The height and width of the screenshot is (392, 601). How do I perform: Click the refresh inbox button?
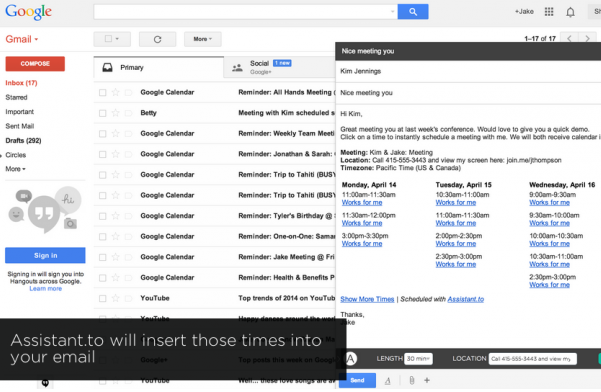[x=157, y=39]
